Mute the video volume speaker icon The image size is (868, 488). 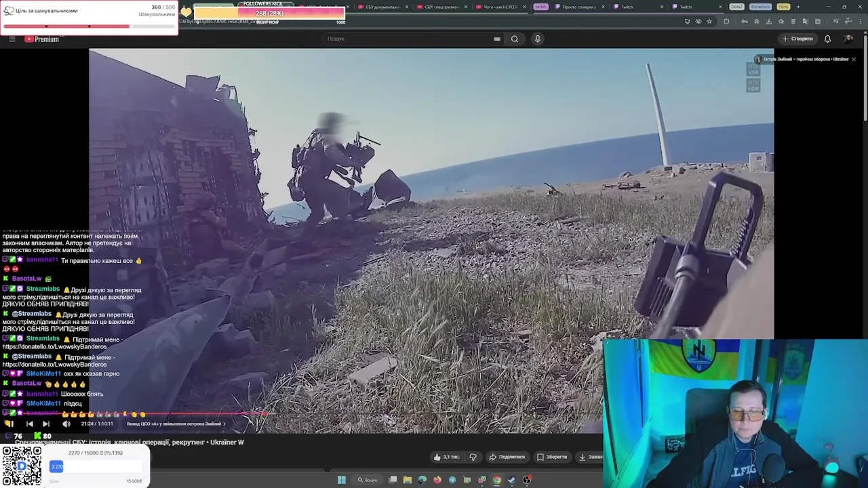tap(66, 424)
